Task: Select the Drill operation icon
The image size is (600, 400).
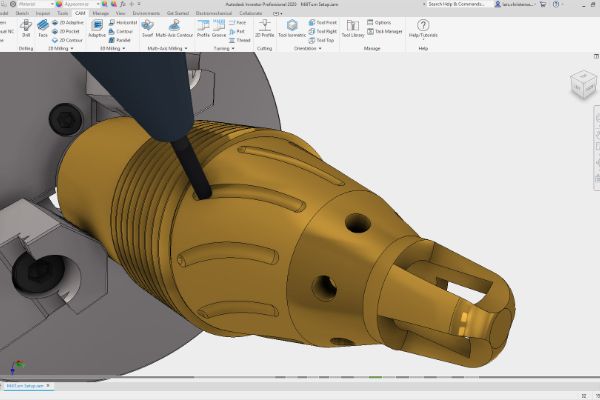Action: tap(26, 29)
